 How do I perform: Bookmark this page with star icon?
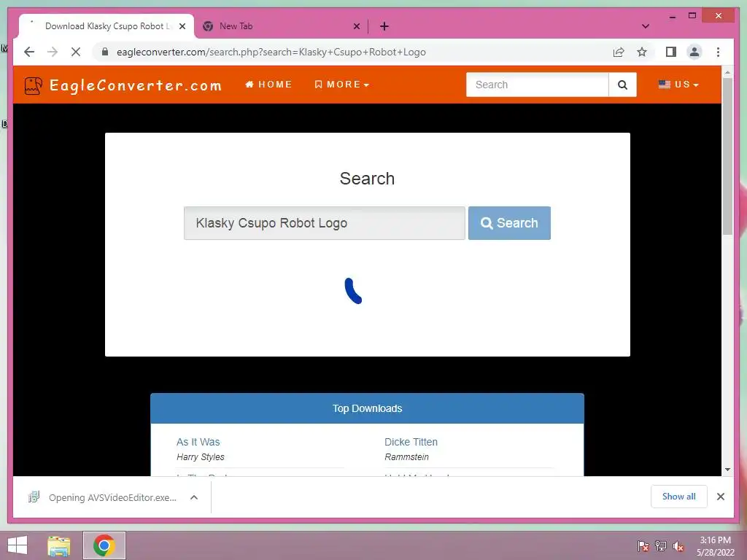click(642, 52)
